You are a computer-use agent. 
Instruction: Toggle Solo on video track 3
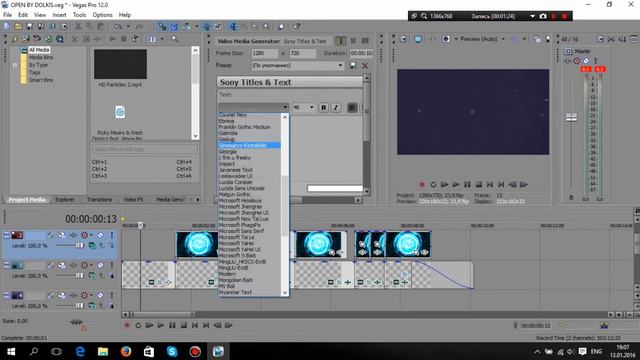(x=111, y=295)
